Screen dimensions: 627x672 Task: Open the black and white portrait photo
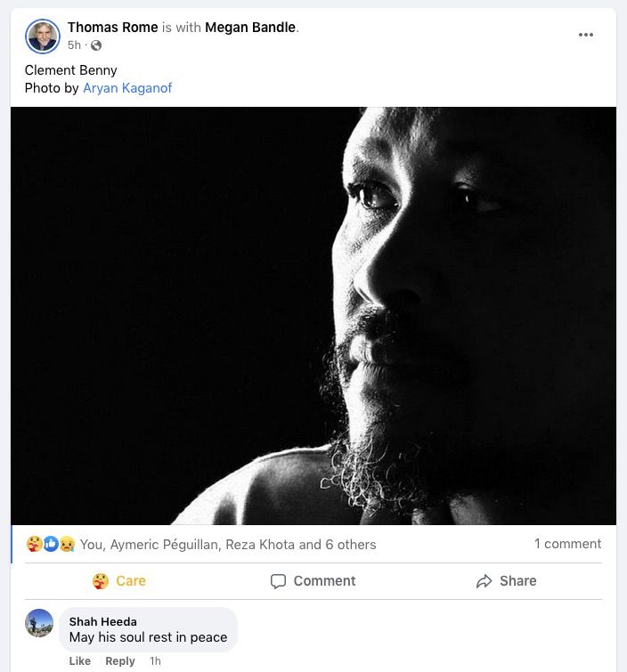[x=313, y=316]
